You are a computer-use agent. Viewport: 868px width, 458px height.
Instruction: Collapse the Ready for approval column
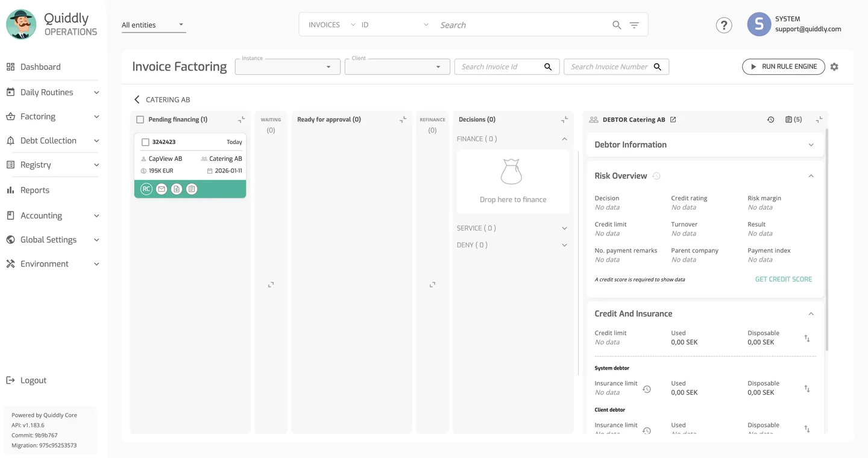(x=403, y=119)
